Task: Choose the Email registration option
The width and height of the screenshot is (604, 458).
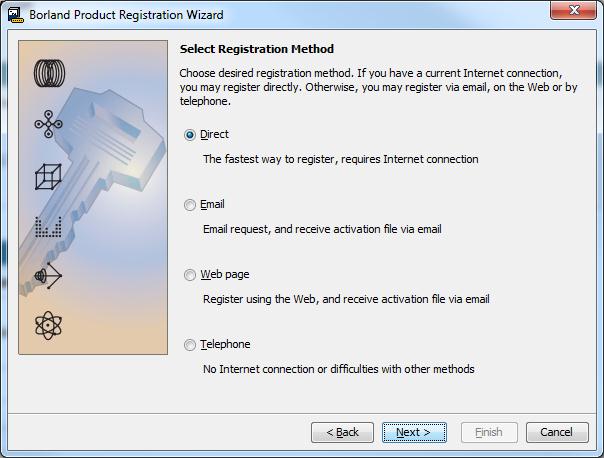Action: click(190, 205)
